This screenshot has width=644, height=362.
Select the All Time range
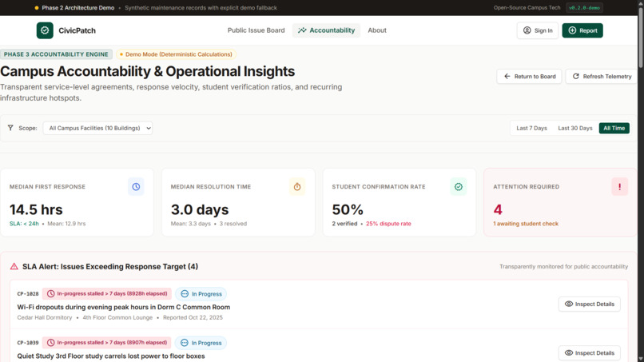click(x=614, y=128)
